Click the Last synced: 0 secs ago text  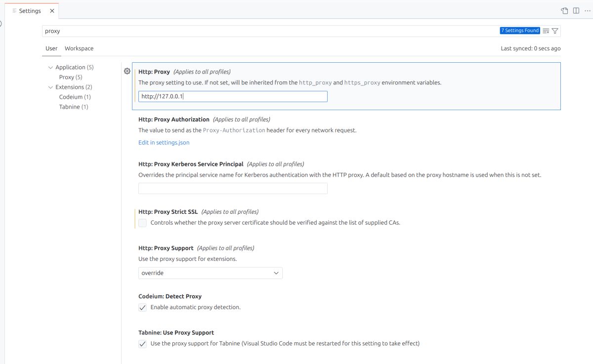click(531, 48)
